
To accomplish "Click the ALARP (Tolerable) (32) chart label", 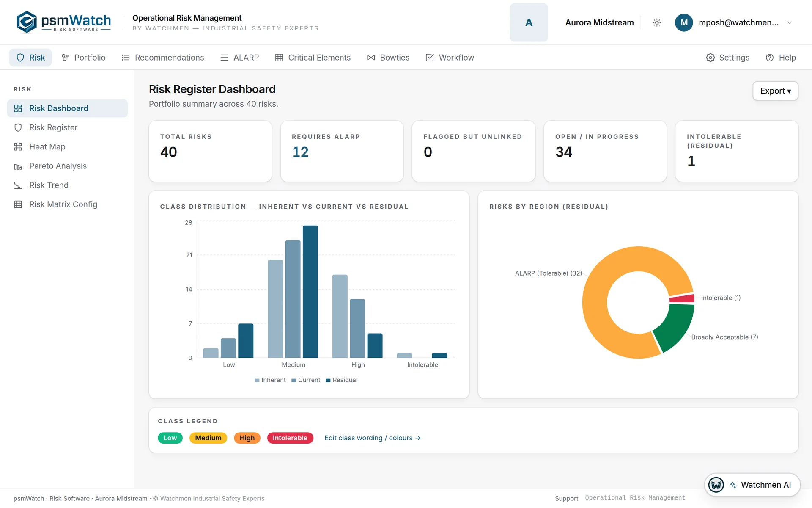I will click(549, 273).
